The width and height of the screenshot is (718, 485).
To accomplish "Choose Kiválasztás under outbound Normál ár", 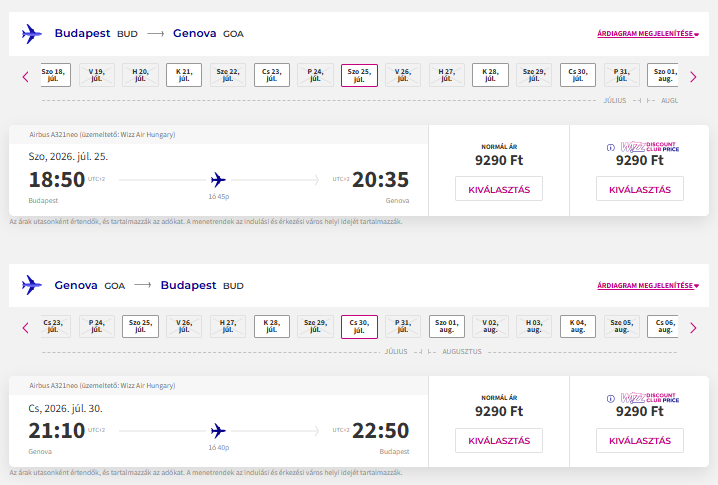I will tap(499, 189).
